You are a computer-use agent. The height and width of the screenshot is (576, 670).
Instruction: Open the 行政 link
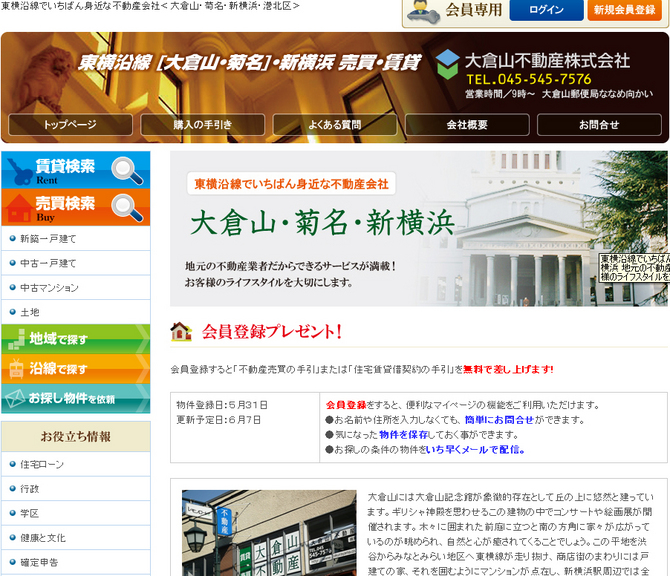[29, 488]
